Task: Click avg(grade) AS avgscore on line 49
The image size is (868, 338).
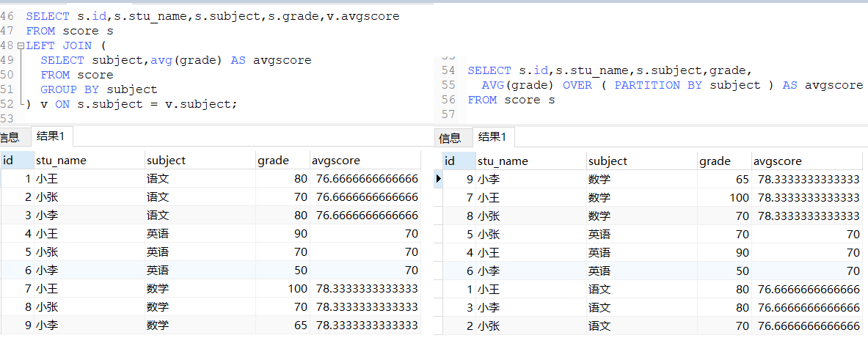Action: [231, 60]
